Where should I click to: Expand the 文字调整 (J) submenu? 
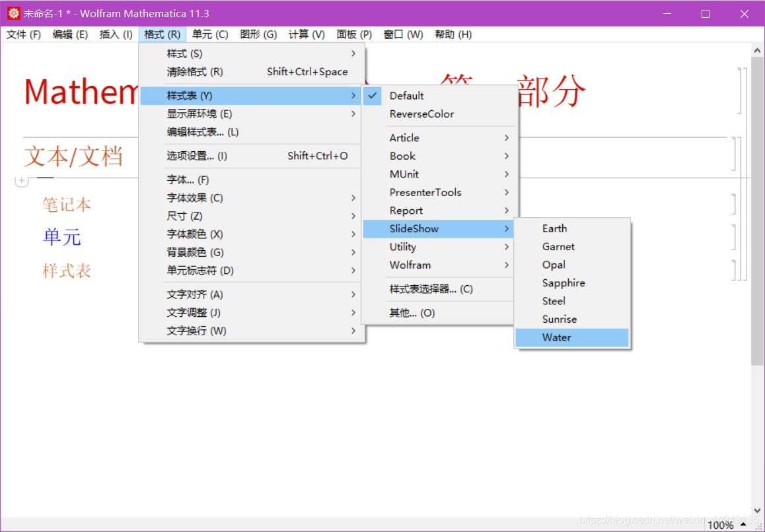[252, 313]
